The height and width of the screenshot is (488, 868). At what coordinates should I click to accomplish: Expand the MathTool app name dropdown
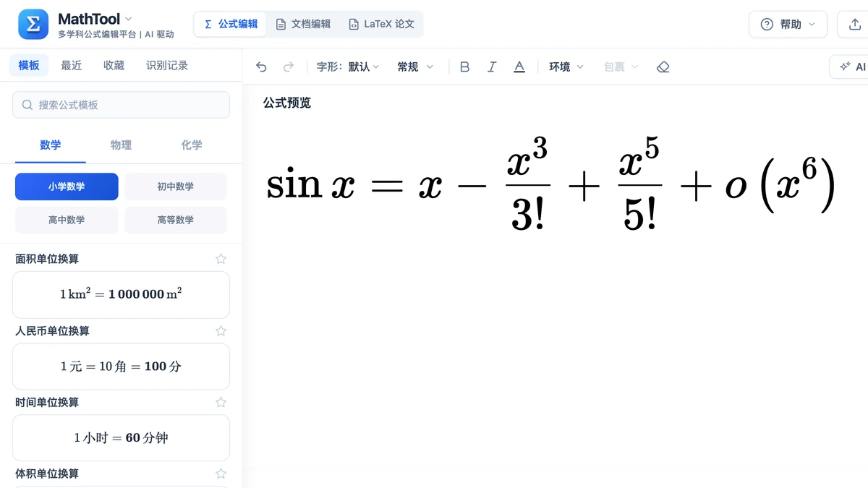[x=129, y=19]
